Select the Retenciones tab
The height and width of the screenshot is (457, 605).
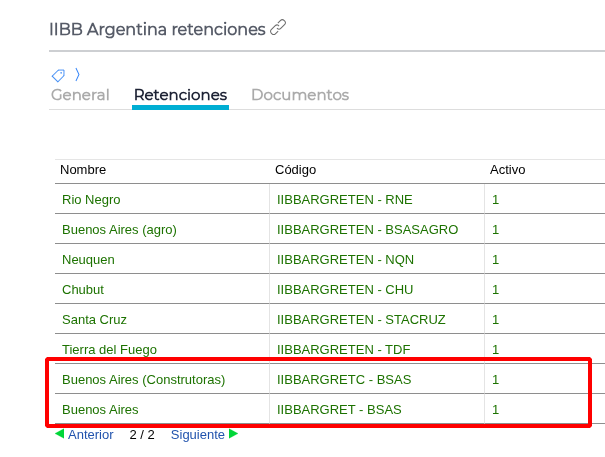(x=180, y=95)
